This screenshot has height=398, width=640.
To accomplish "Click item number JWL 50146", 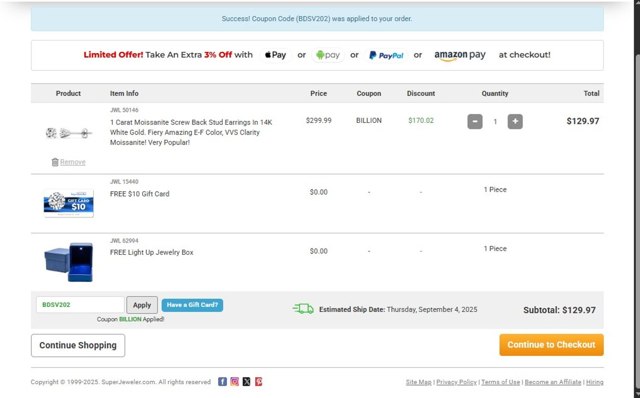I will pos(124,110).
